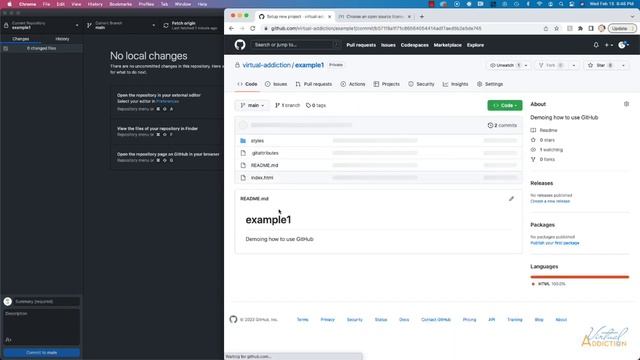
Task: Click the co-authors icon in GitHub Desktop description box
Action: coord(8,340)
